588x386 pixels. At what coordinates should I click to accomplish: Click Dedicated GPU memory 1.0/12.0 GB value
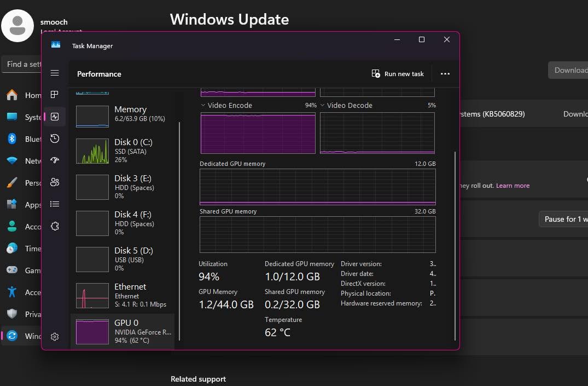(293, 276)
